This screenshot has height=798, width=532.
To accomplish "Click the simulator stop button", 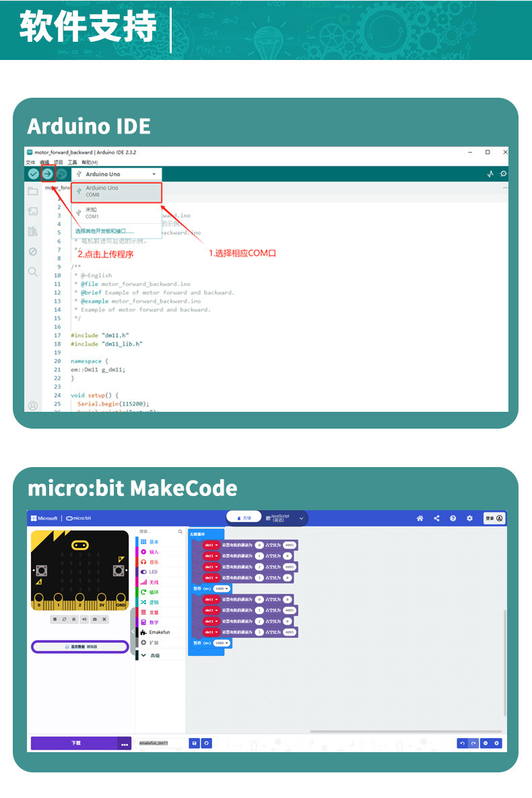I will point(55,619).
